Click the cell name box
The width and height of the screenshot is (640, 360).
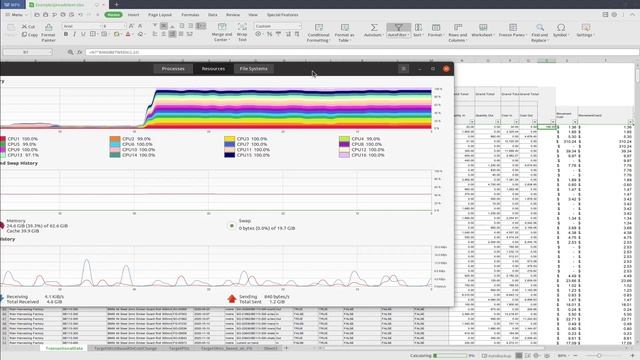click(x=28, y=52)
